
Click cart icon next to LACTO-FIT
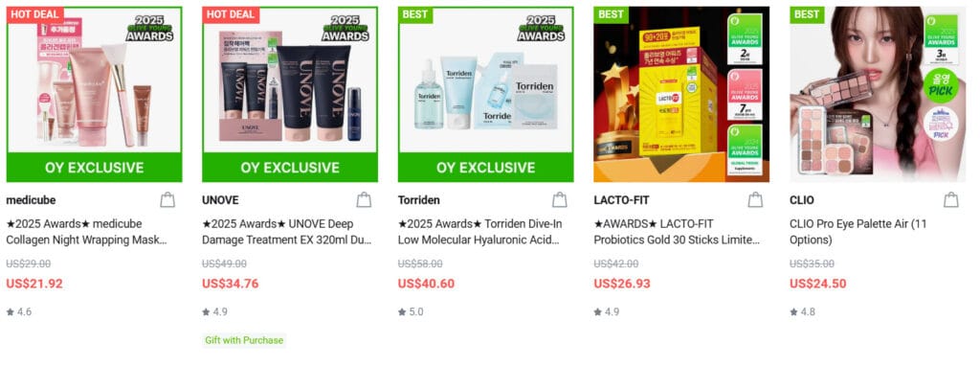pyautogui.click(x=755, y=200)
